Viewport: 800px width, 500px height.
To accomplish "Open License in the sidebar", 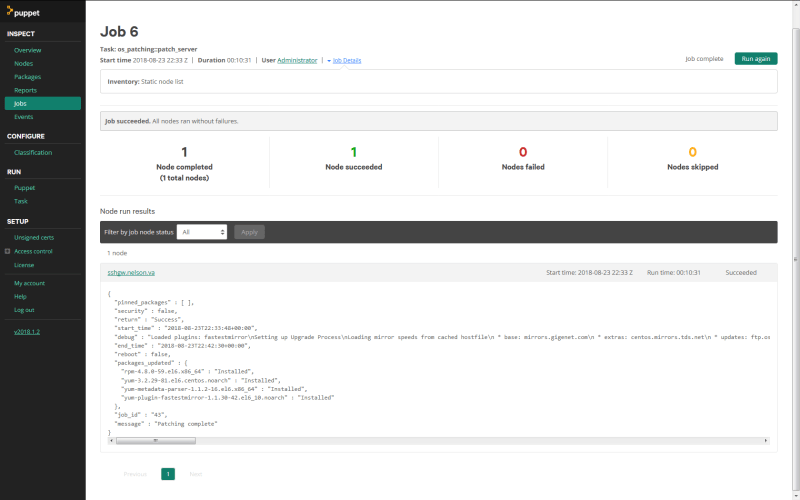I will click(24, 265).
